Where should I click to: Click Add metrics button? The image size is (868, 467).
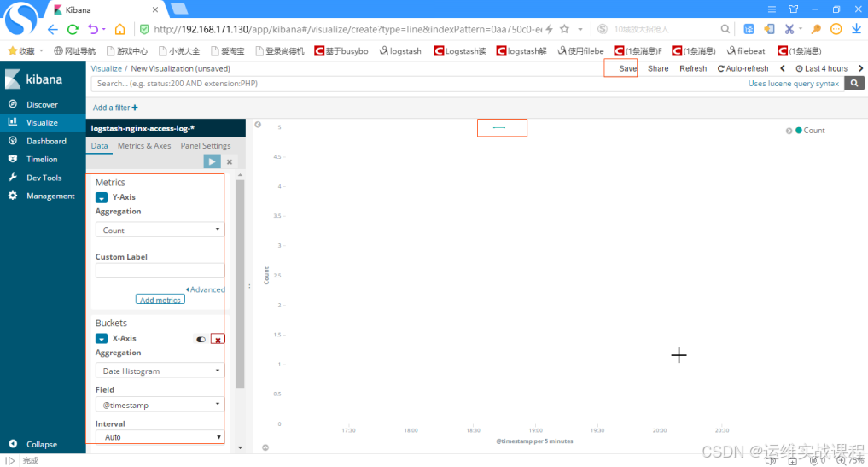pos(160,299)
